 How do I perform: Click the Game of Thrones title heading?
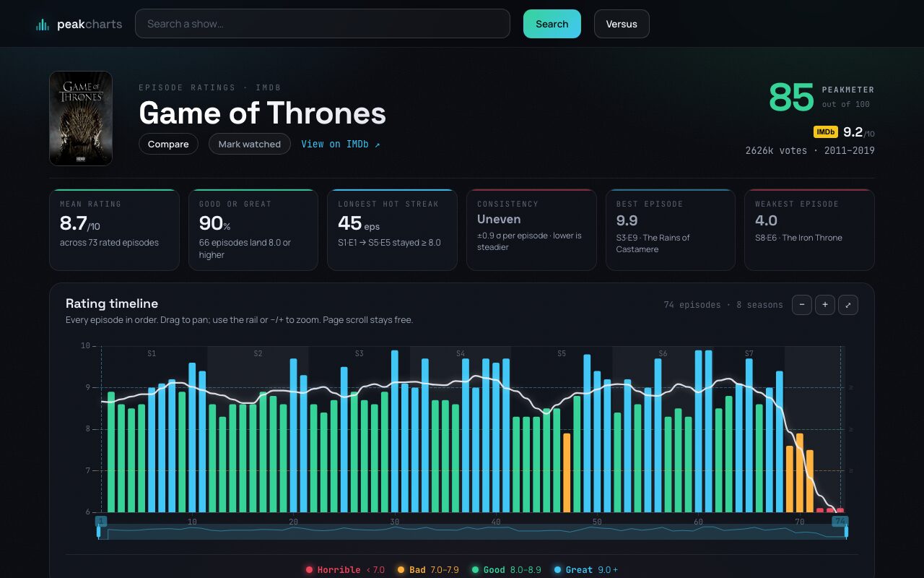263,113
